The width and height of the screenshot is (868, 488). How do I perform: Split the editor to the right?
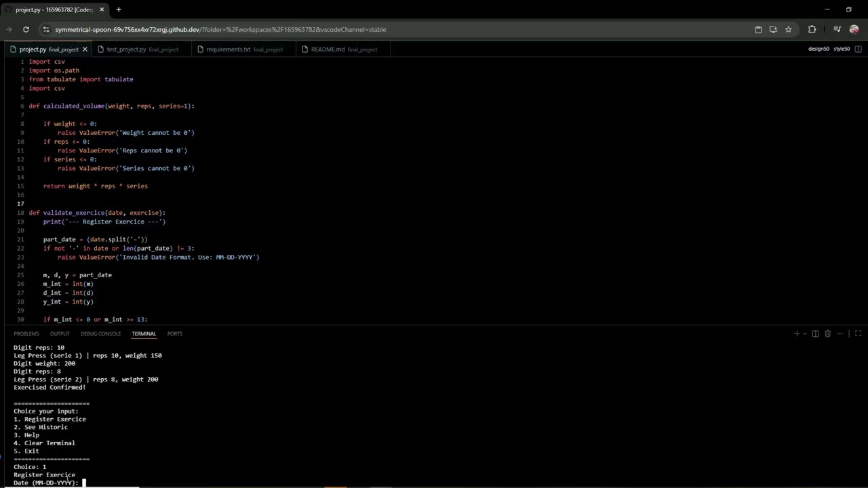pos(859,49)
